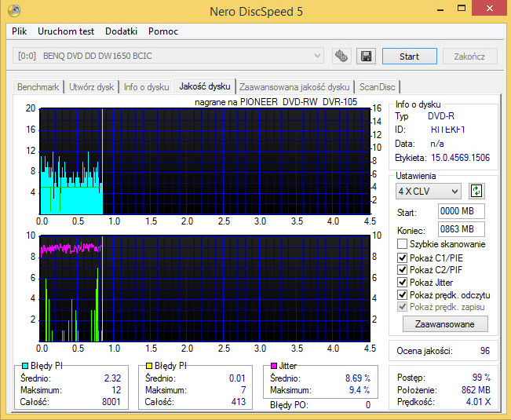The width and height of the screenshot is (511, 420).
Task: Click the Zakończ button
Action: click(x=469, y=57)
